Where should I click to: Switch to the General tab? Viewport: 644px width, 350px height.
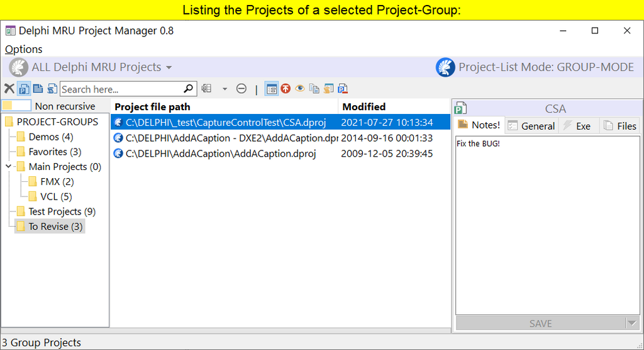coord(531,126)
